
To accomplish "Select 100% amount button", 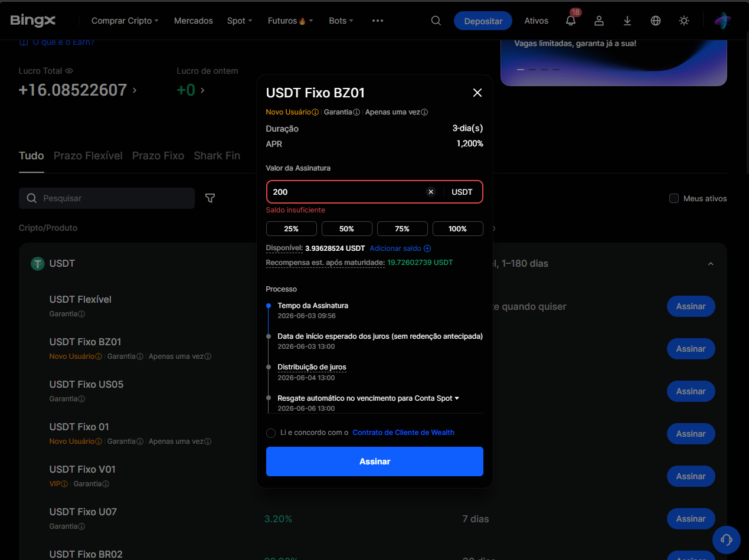I will 458,229.
